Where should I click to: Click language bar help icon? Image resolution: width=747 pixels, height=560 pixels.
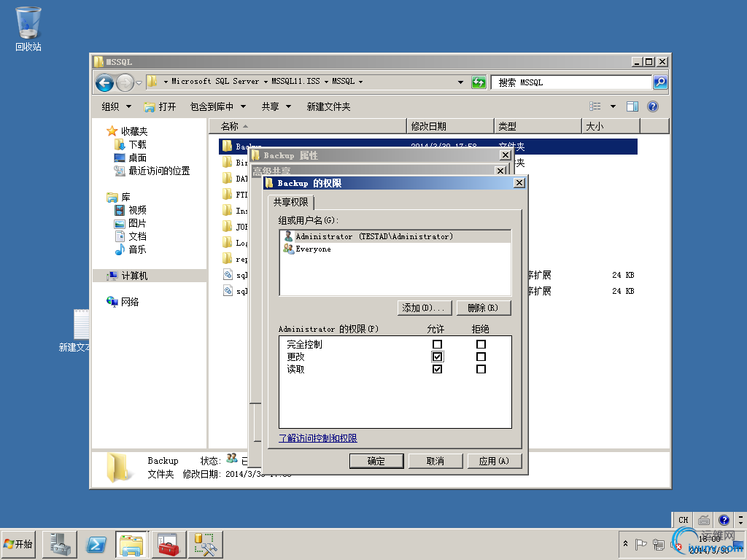click(x=724, y=520)
